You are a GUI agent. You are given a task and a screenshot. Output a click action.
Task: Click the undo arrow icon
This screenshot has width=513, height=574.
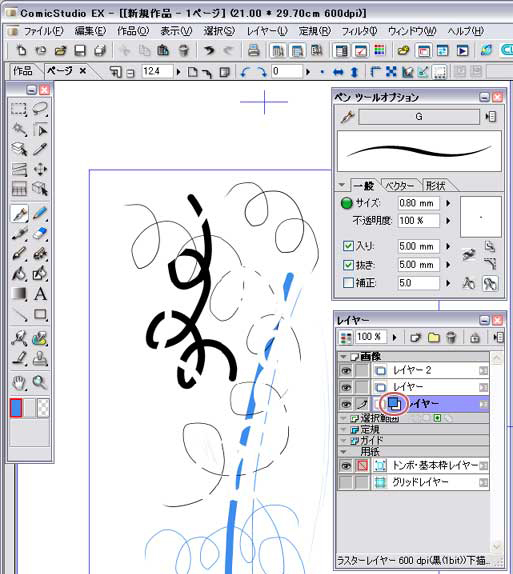coord(209,50)
